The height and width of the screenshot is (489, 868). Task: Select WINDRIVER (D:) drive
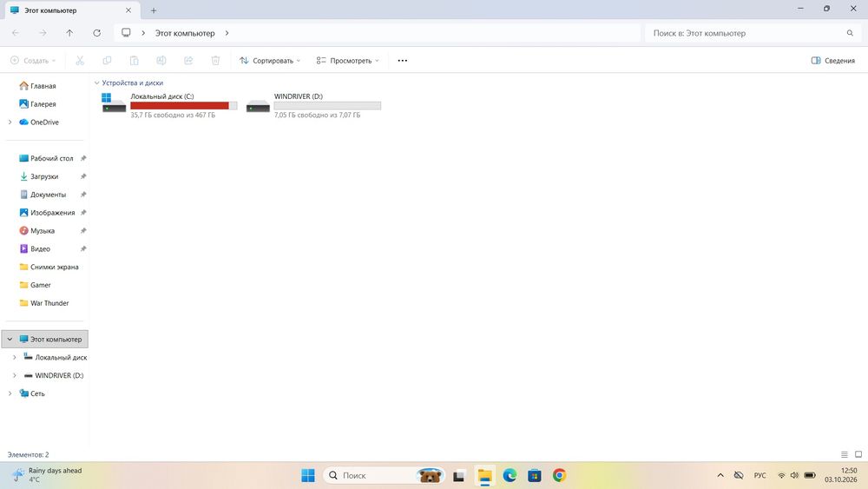(313, 105)
